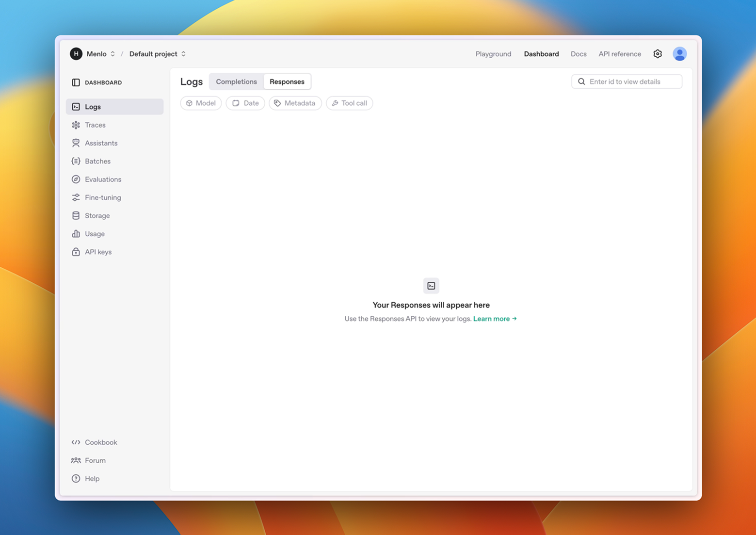Screen dimensions: 756x535
Task: Click the Forum people icon
Action: (76, 460)
